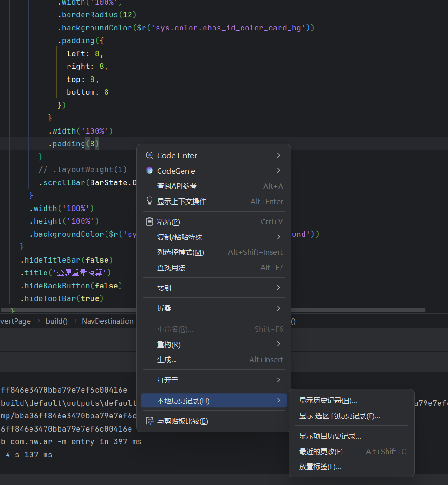The width and height of the screenshot is (448, 485).
Task: Select 查阅API参考 from the context menu
Action: 213,186
